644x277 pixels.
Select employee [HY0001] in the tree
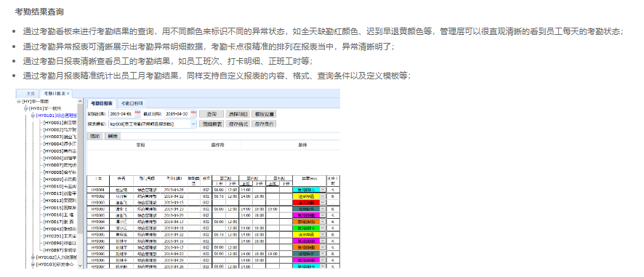[60, 122]
